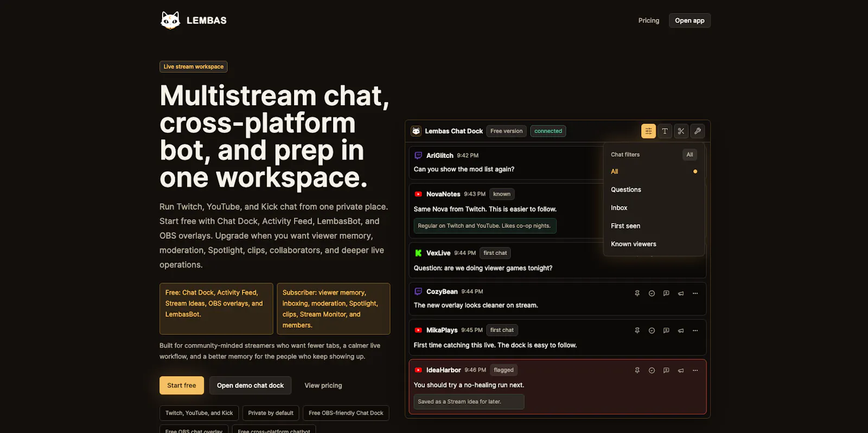Click the Free plan features card

click(216, 309)
